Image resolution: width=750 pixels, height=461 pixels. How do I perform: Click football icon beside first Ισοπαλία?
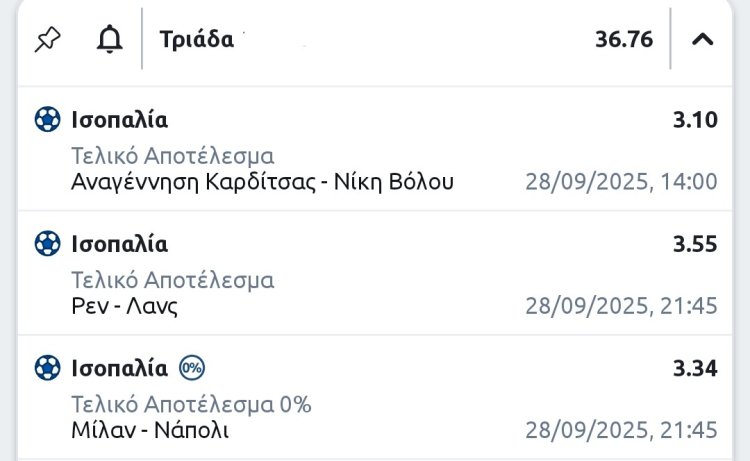(x=47, y=120)
